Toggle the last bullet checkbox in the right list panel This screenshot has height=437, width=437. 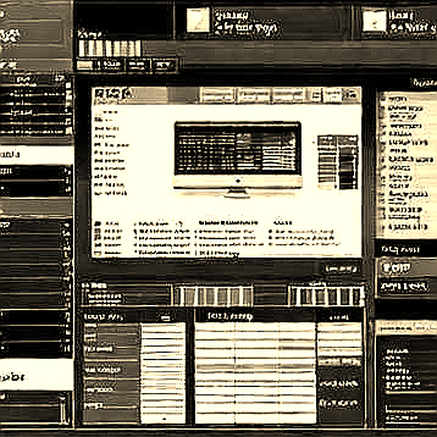[383, 228]
